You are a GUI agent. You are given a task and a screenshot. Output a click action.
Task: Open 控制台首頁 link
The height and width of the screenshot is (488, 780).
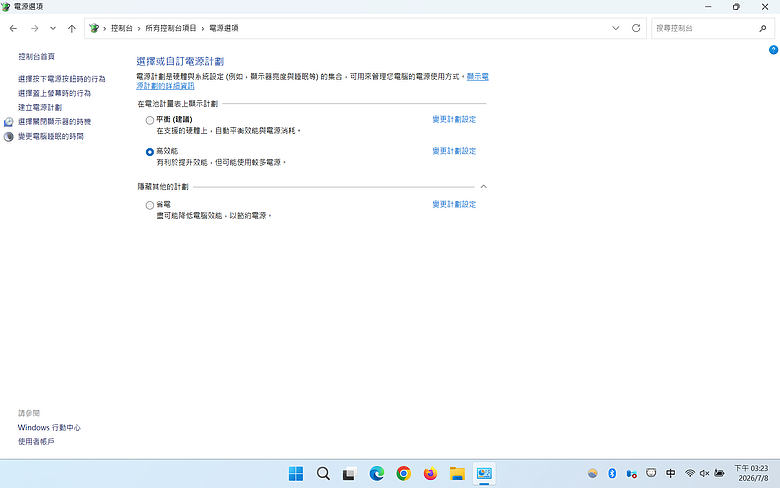click(36, 57)
